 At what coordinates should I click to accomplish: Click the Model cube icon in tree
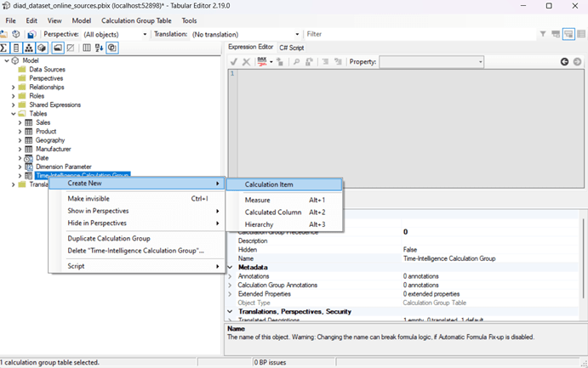15,60
